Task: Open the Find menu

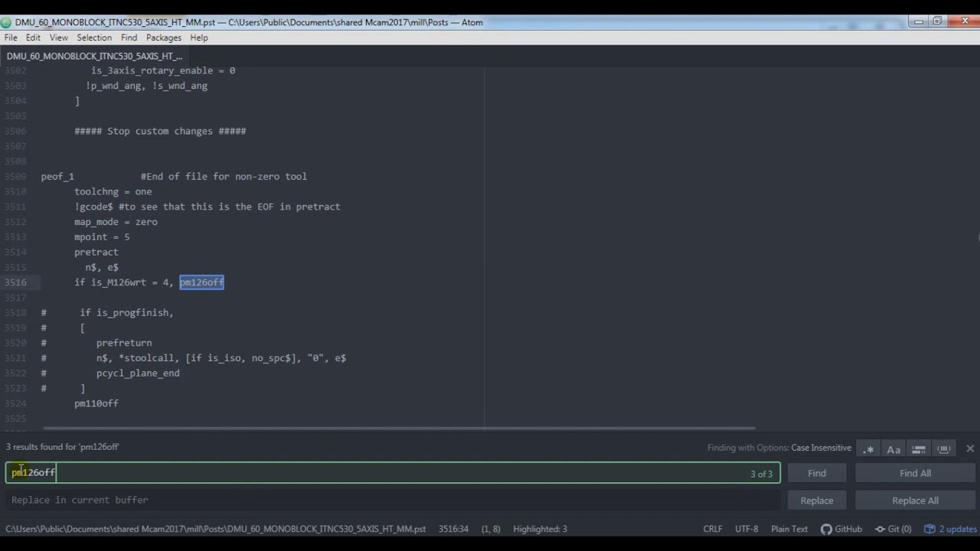Action: pyautogui.click(x=129, y=37)
